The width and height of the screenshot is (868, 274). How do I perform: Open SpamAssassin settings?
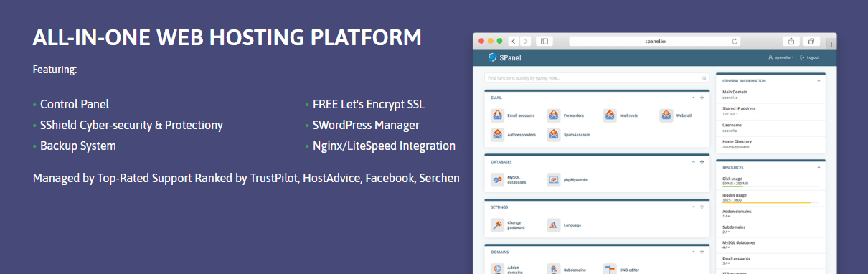pyautogui.click(x=569, y=134)
